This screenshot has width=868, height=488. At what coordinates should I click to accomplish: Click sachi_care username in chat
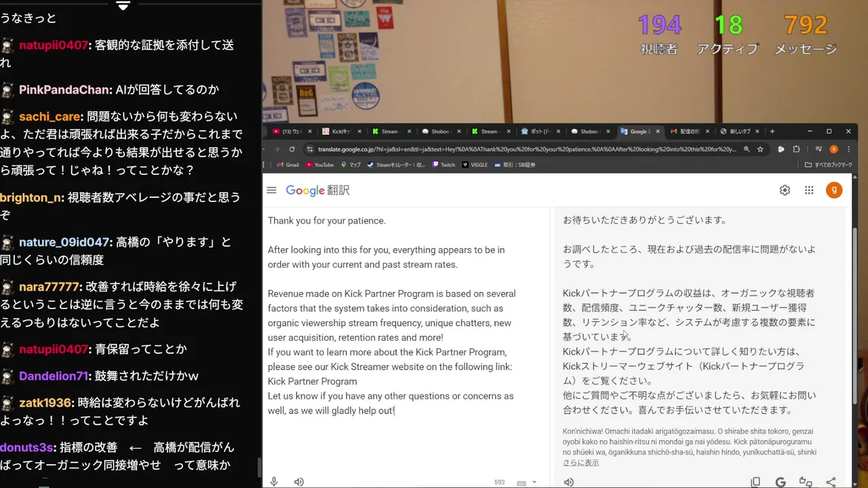(x=51, y=117)
